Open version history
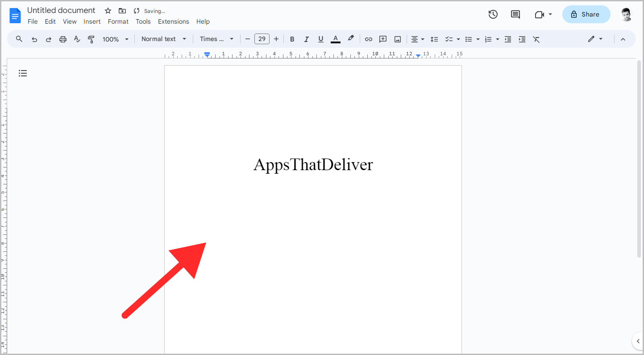The image size is (644, 355). point(493,14)
